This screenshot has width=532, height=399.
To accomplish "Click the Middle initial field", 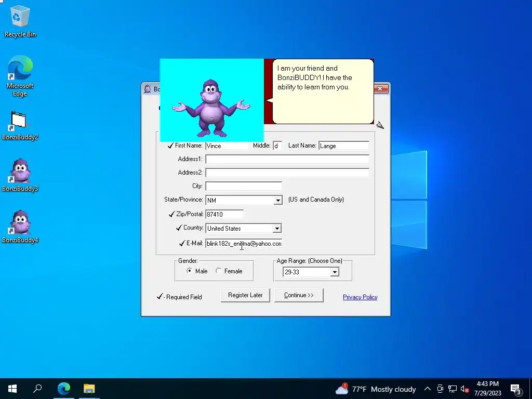I will (x=277, y=146).
